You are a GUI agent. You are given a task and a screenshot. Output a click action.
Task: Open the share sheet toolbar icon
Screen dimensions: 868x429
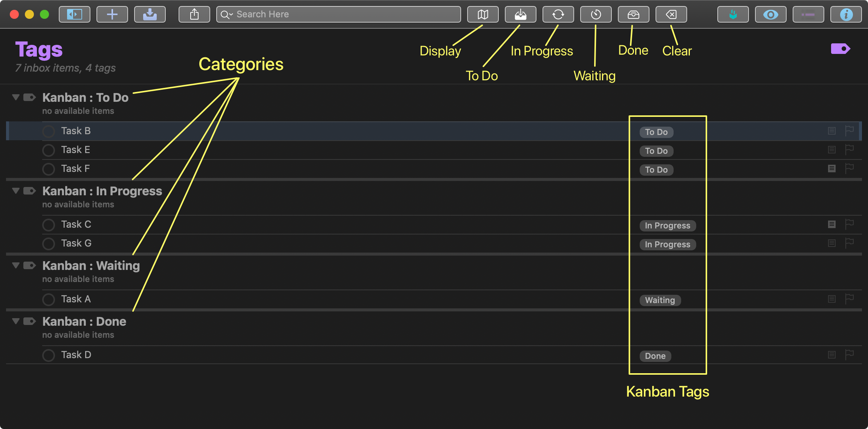(194, 15)
